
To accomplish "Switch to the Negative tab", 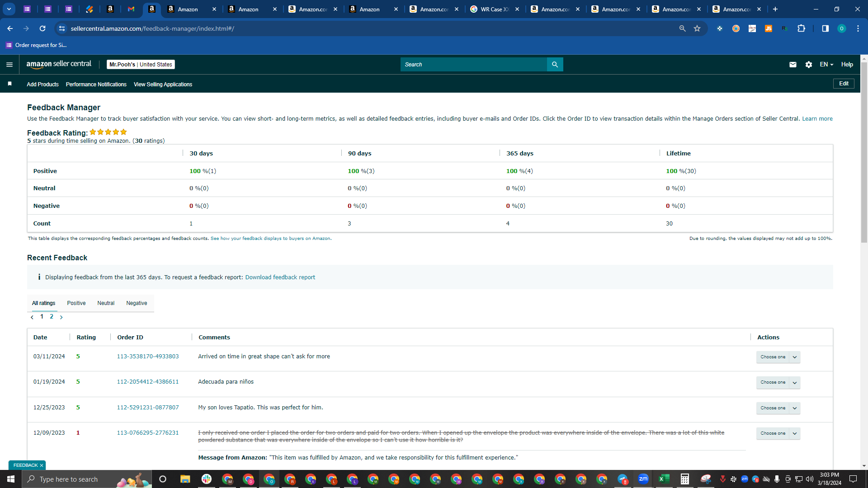I will coord(137,303).
